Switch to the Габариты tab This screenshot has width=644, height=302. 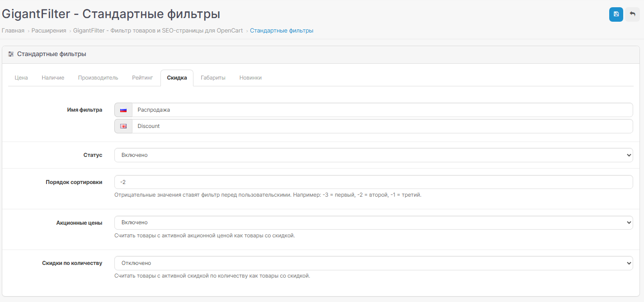[x=213, y=78]
